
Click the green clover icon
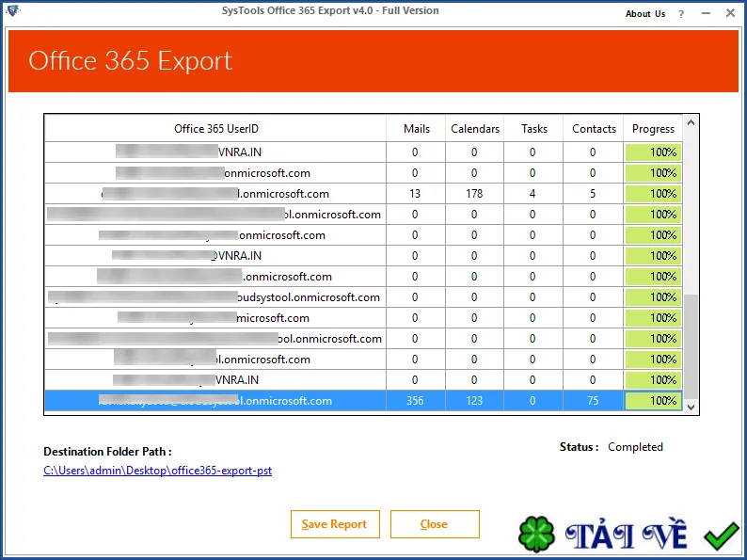pos(536,534)
